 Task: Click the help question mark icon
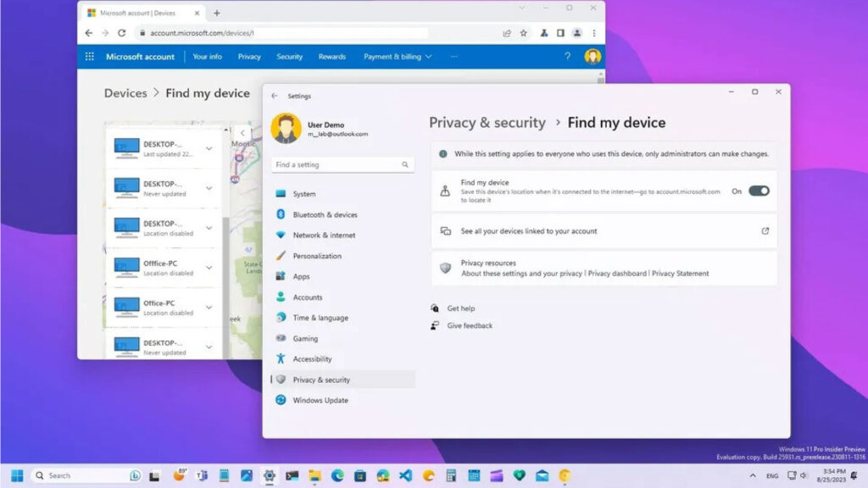(x=568, y=57)
